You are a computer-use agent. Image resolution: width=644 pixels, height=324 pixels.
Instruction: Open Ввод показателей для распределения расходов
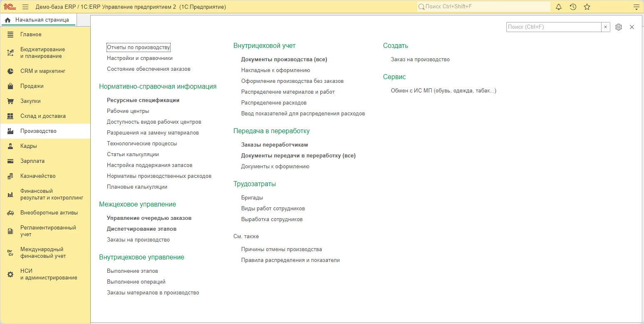(x=303, y=114)
